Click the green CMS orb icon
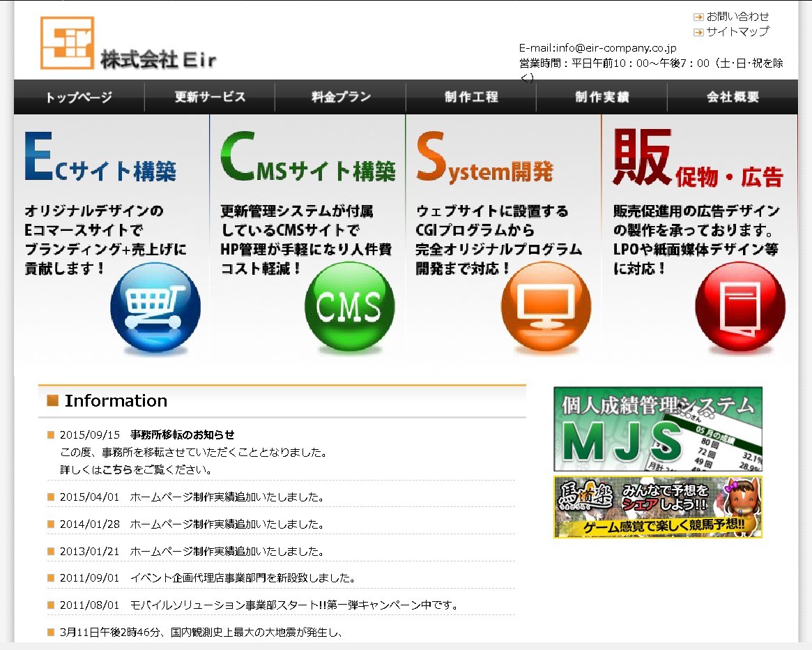 [x=349, y=307]
